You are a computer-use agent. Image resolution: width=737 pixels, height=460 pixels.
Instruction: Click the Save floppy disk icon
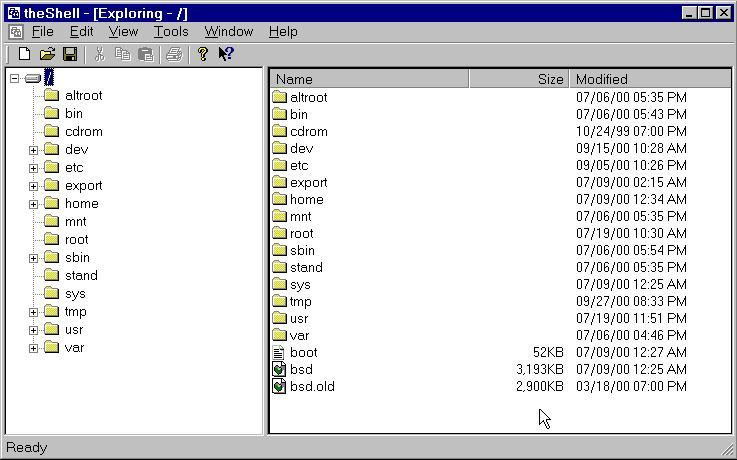[70, 54]
